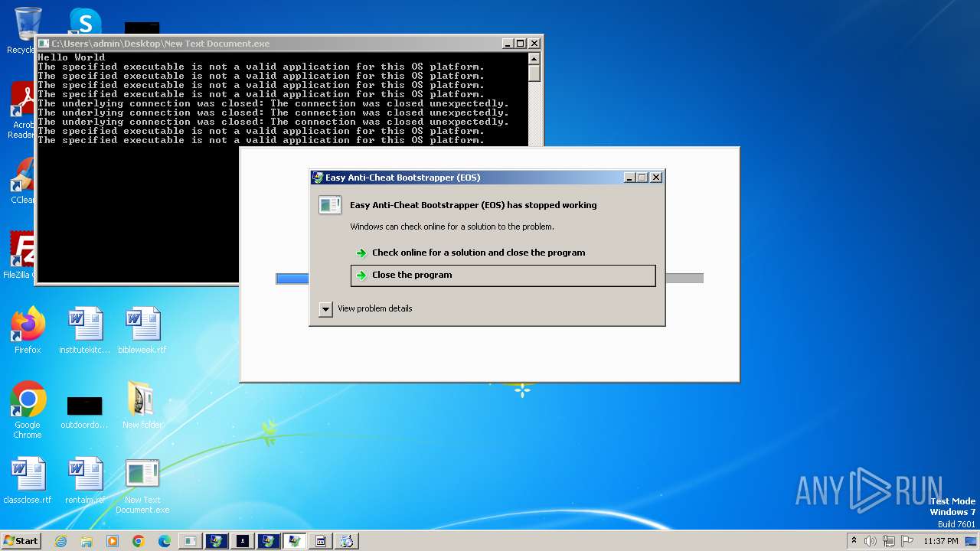The width and height of the screenshot is (980, 551).
Task: Open the institutekitc... Word document icon
Action: point(85,331)
